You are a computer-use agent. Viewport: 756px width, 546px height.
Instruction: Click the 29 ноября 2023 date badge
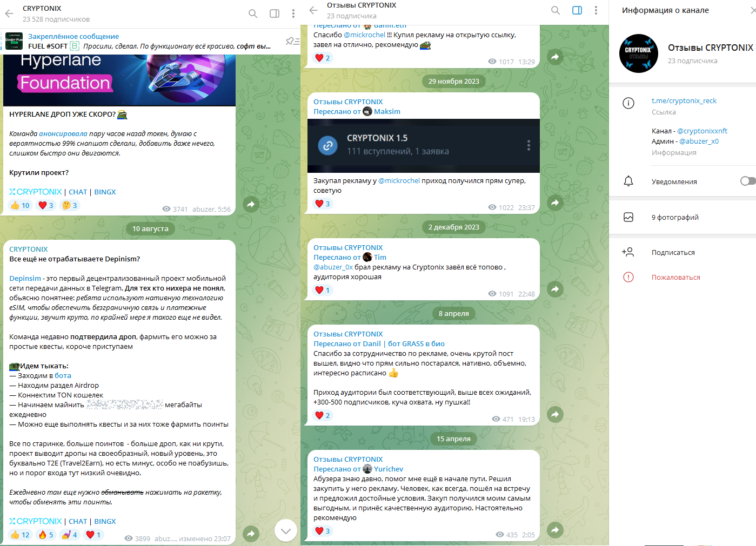454,81
